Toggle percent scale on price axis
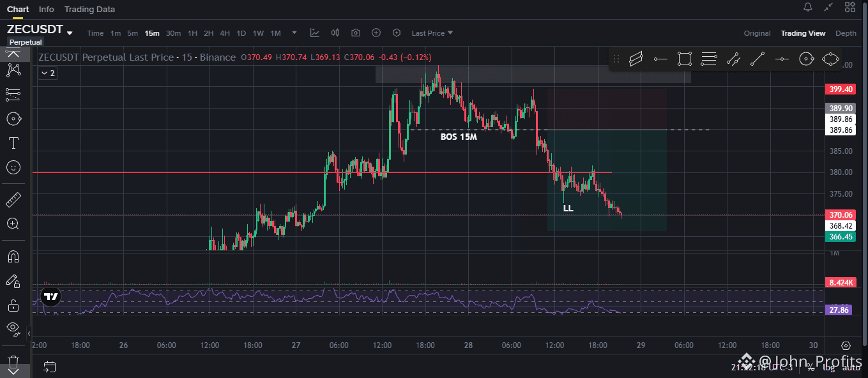 (810, 367)
